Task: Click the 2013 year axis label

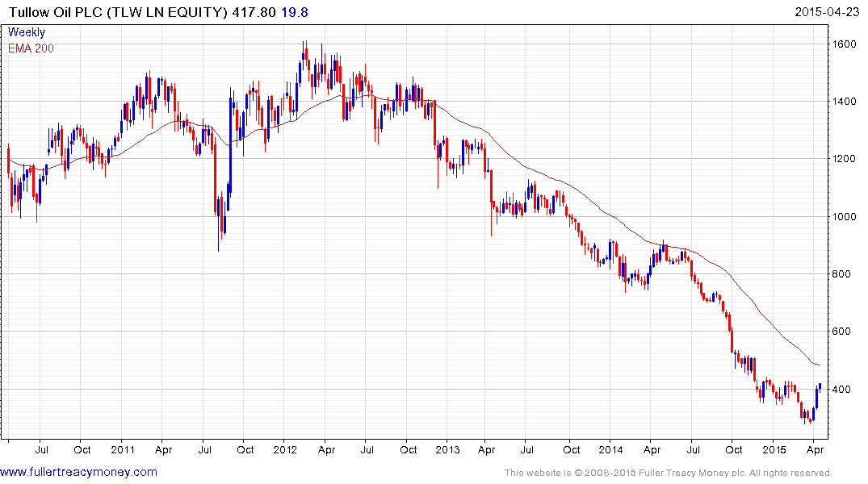Action: tap(447, 449)
